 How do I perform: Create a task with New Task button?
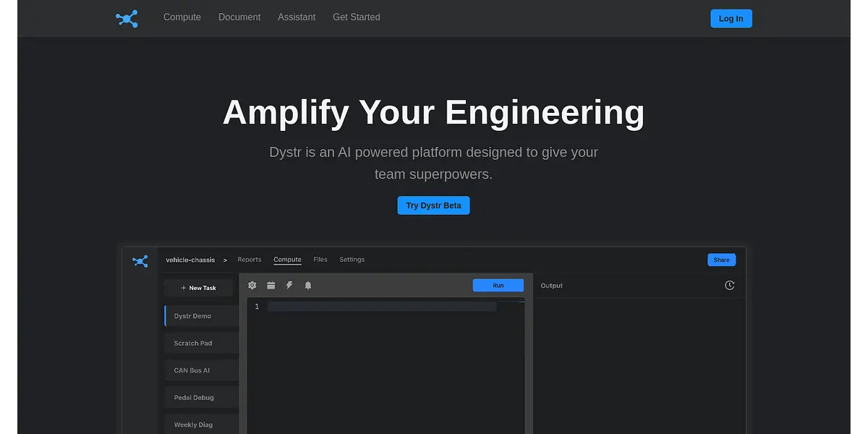pos(199,288)
